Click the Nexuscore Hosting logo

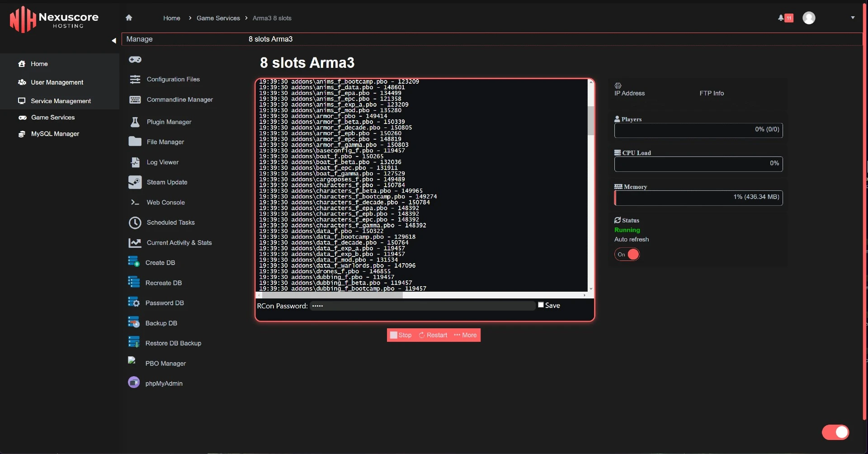pyautogui.click(x=54, y=19)
